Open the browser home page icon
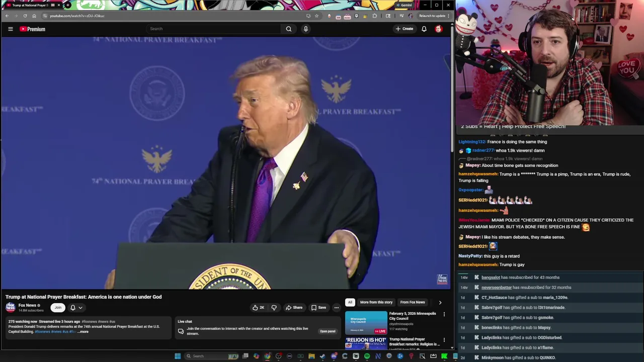This screenshot has width=644, height=362. click(x=34, y=16)
